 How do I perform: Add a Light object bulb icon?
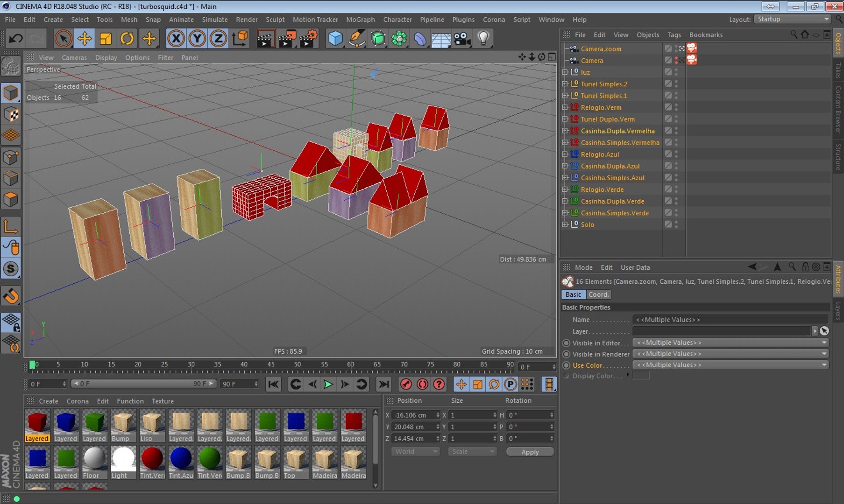[x=483, y=38]
